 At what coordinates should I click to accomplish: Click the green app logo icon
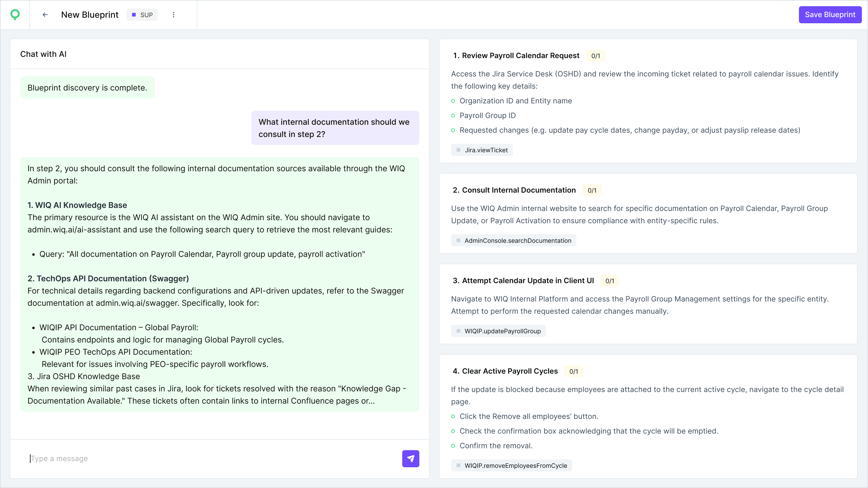pos(15,14)
